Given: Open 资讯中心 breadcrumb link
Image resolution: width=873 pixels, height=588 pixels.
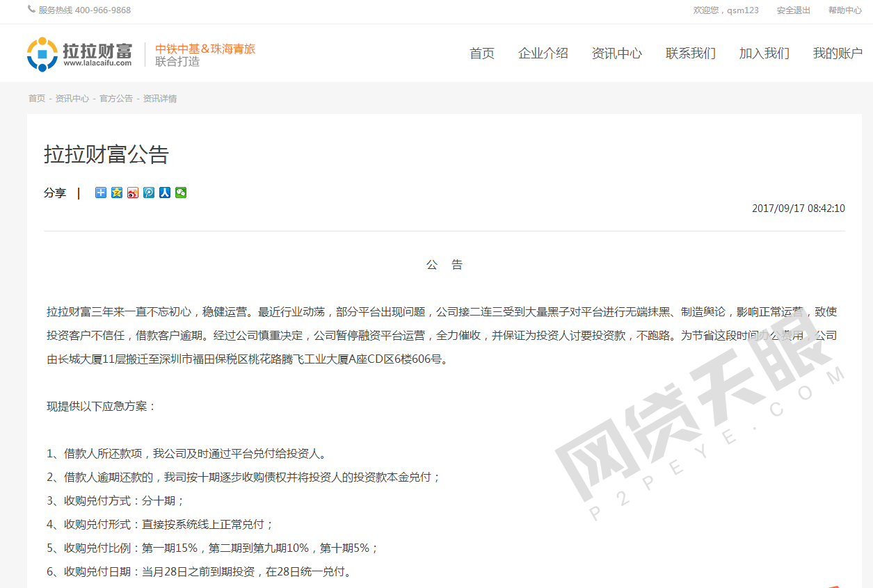Looking at the screenshot, I should (x=72, y=99).
